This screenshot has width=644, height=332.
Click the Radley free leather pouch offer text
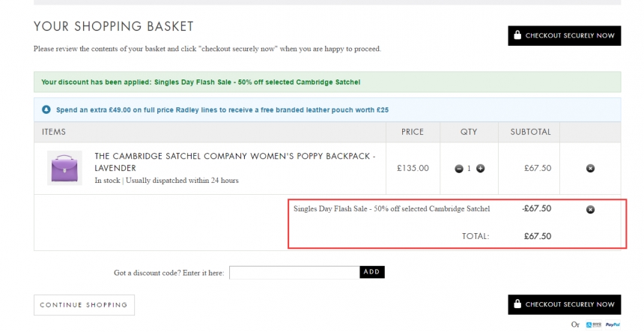click(222, 110)
